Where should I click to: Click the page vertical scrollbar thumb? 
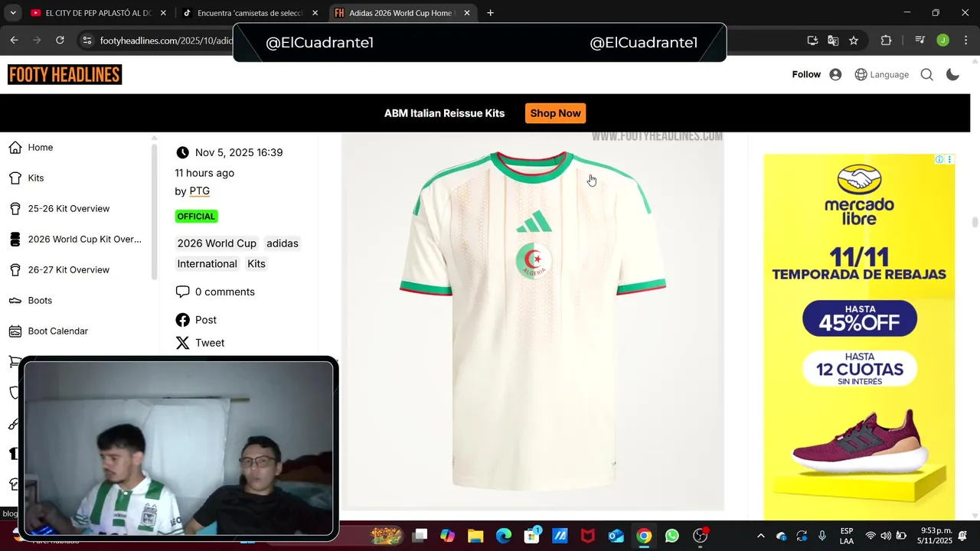point(975,222)
